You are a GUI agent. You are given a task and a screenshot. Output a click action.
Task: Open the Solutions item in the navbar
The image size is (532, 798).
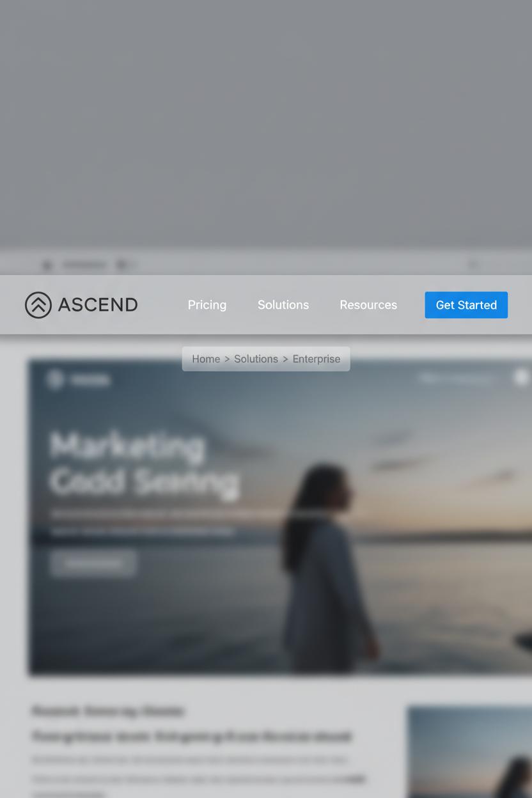283,305
